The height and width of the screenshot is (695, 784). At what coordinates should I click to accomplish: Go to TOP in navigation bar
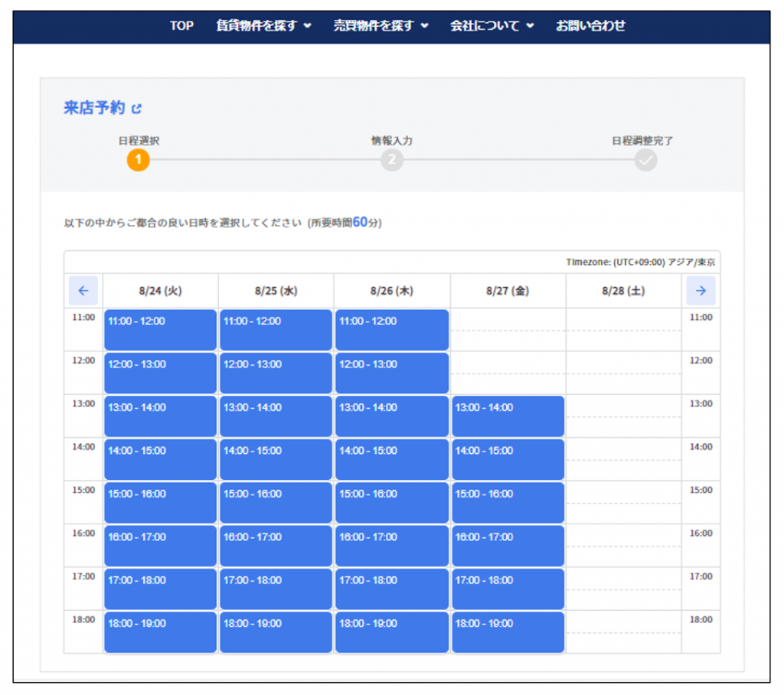(x=181, y=26)
